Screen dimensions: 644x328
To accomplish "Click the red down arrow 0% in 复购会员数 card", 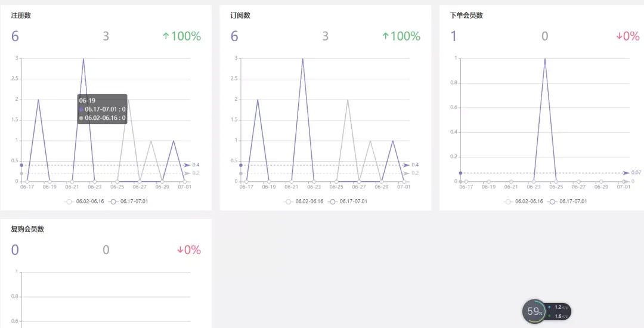I will [189, 250].
